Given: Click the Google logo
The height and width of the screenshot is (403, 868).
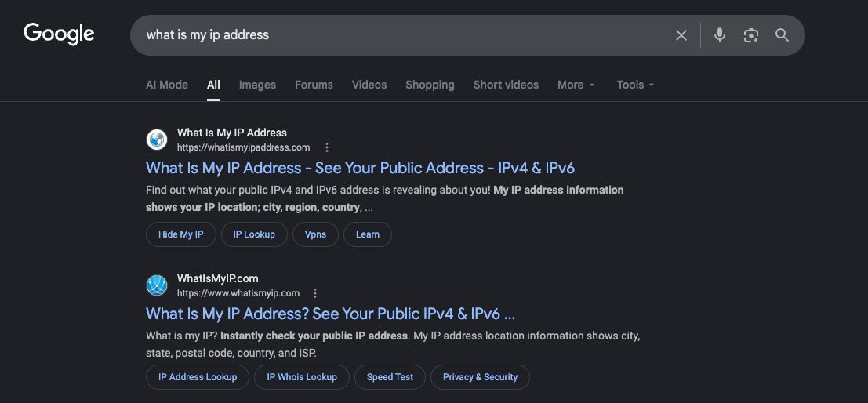Looking at the screenshot, I should click(59, 34).
